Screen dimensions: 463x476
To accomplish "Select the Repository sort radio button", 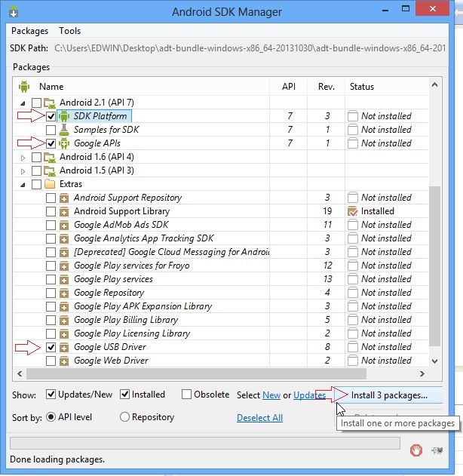I will 124,417.
